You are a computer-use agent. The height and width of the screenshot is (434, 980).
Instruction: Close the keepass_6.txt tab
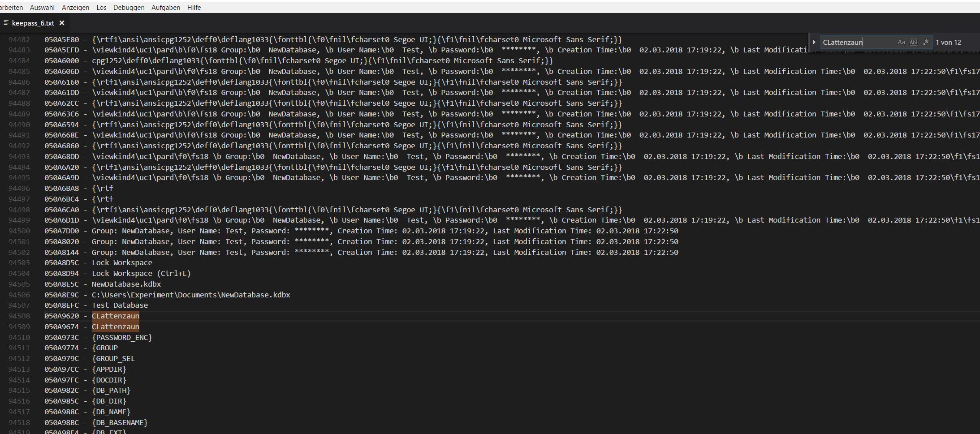[x=62, y=23]
